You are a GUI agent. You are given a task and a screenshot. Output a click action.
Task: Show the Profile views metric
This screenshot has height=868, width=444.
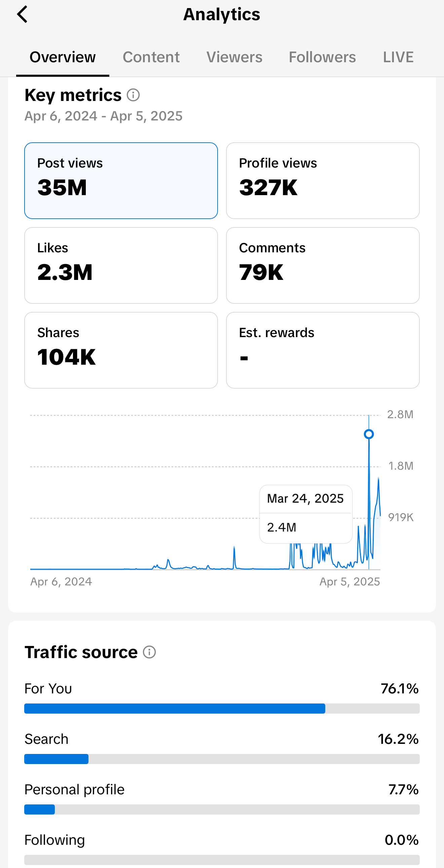[322, 181]
